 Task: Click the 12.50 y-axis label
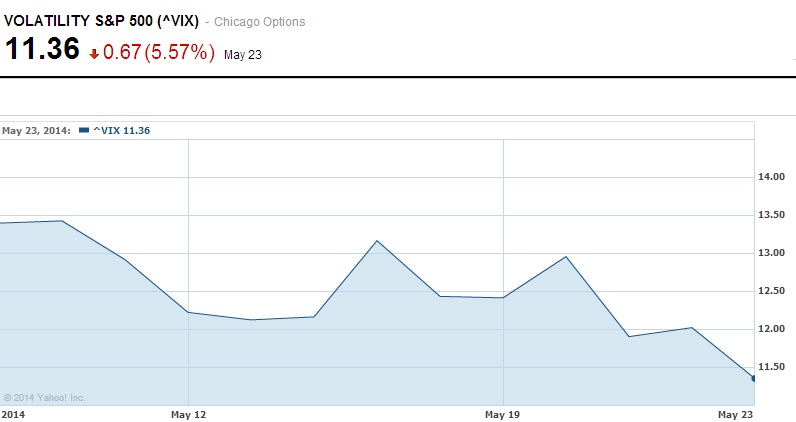(774, 291)
